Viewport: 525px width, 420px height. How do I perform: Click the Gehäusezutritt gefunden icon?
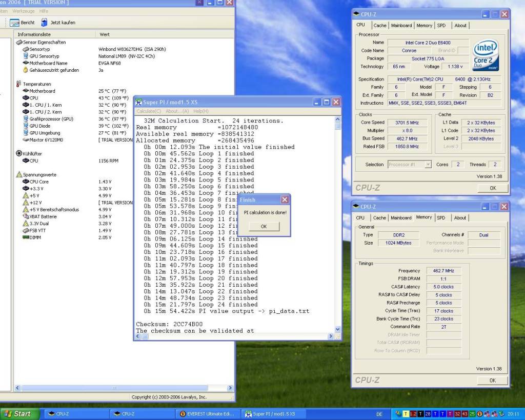coord(26,70)
